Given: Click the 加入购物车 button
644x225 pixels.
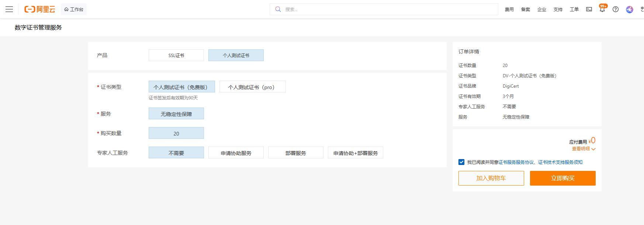Looking at the screenshot, I should (x=491, y=178).
